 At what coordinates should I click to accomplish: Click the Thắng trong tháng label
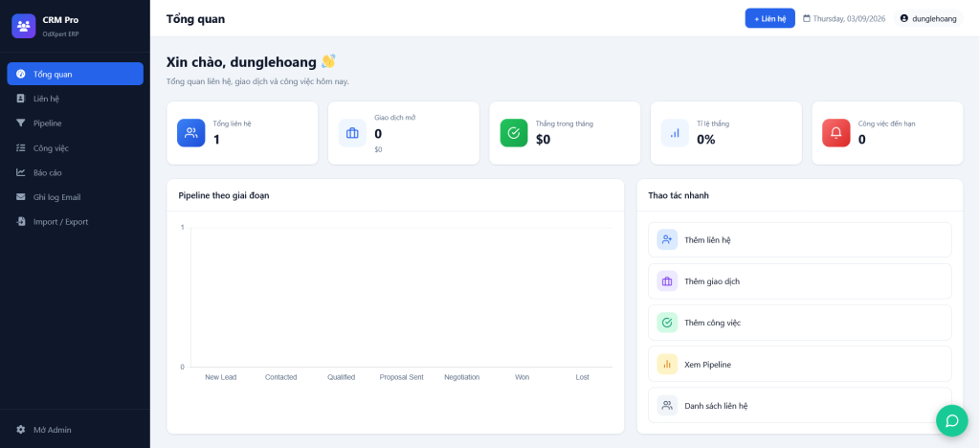(565, 123)
